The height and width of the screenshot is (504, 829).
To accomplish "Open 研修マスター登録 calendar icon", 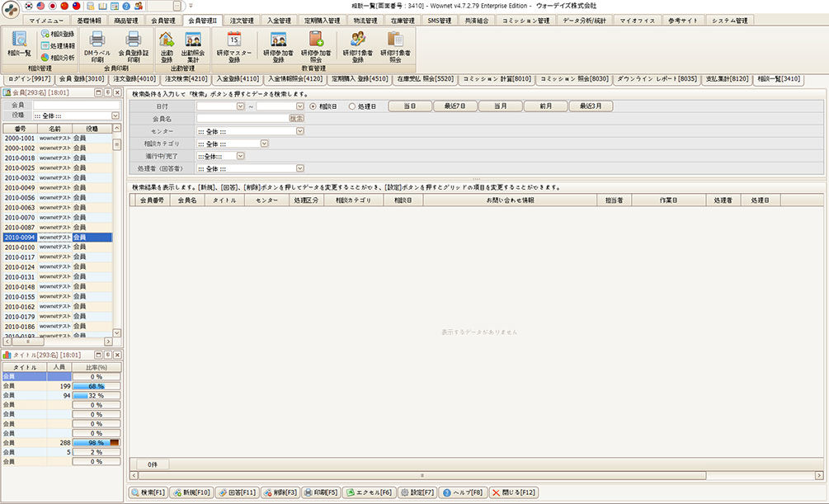I will pyautogui.click(x=234, y=46).
